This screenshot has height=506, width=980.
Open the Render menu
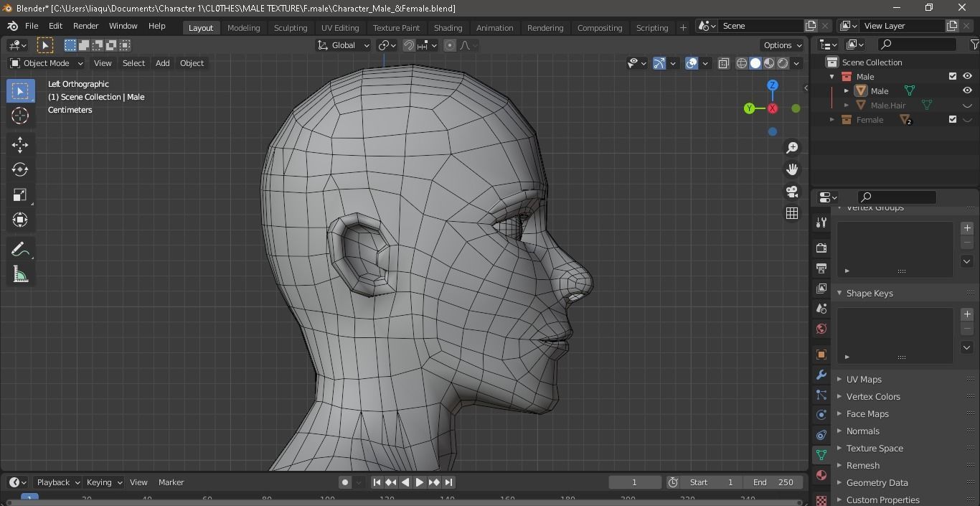85,26
